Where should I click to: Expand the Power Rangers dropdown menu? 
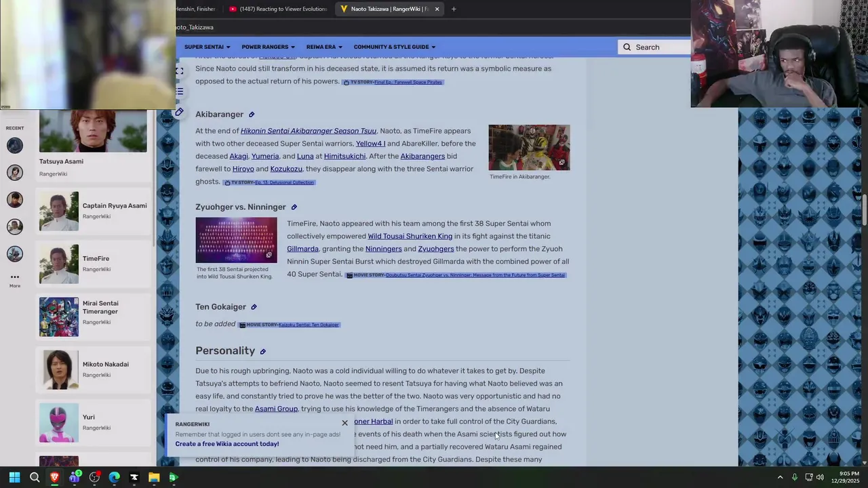point(268,47)
